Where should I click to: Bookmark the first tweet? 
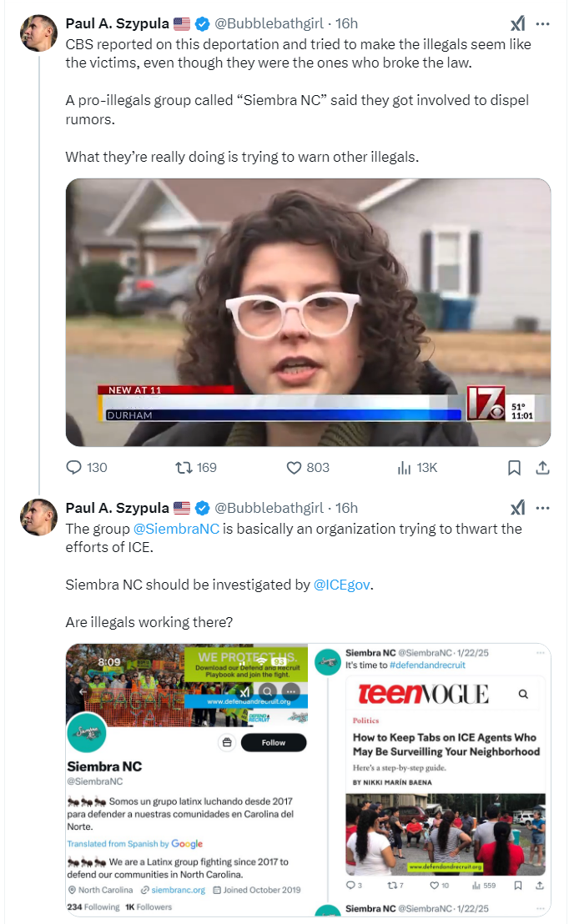[x=514, y=468]
